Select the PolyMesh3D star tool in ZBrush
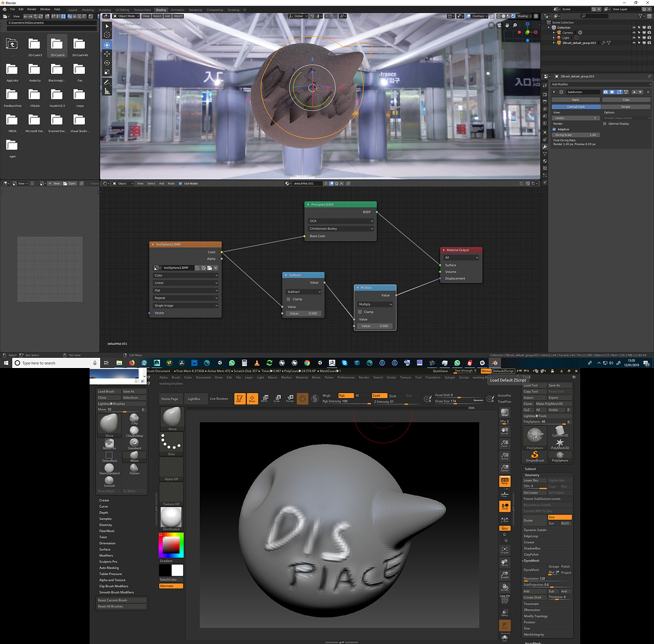This screenshot has height=644, width=654. [559, 444]
